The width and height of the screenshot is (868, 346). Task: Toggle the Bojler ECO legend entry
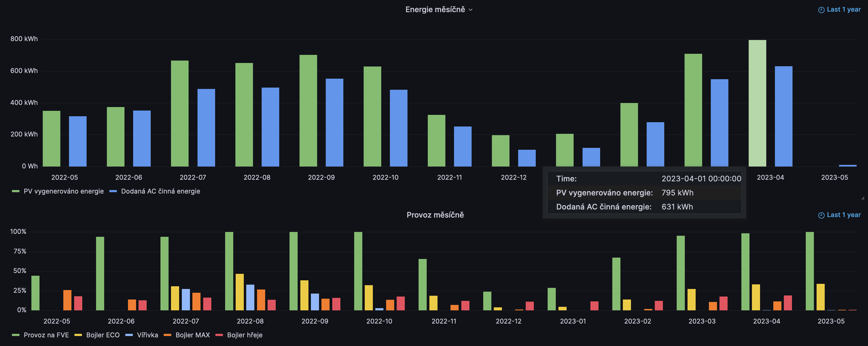click(x=103, y=335)
